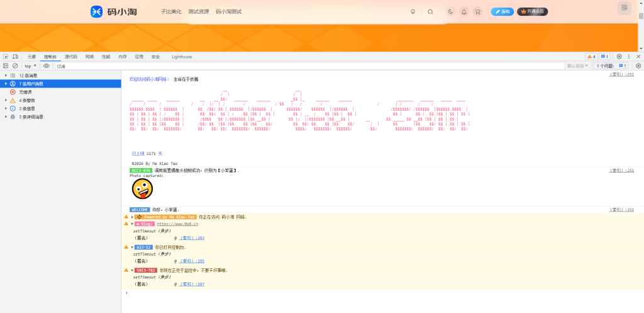Open the Lighthouse tab
This screenshot has height=313, width=644.
[182, 57]
